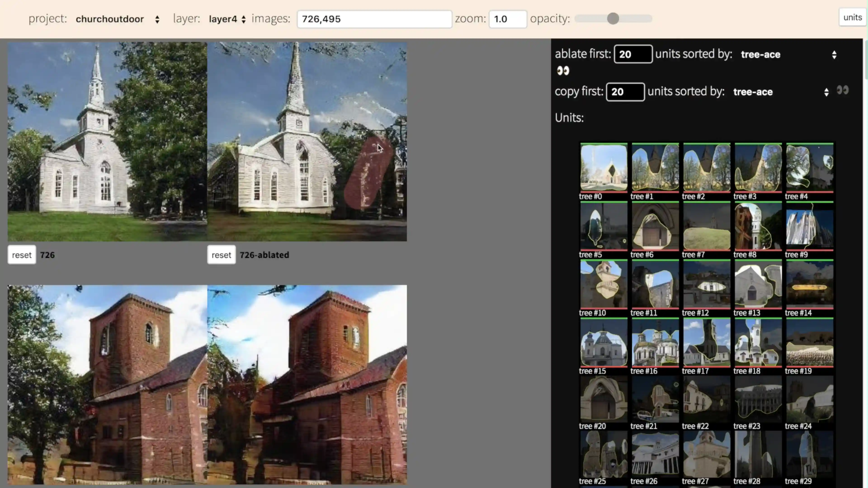This screenshot has height=488, width=868.
Task: Click the opacity slider handle
Action: click(613, 19)
